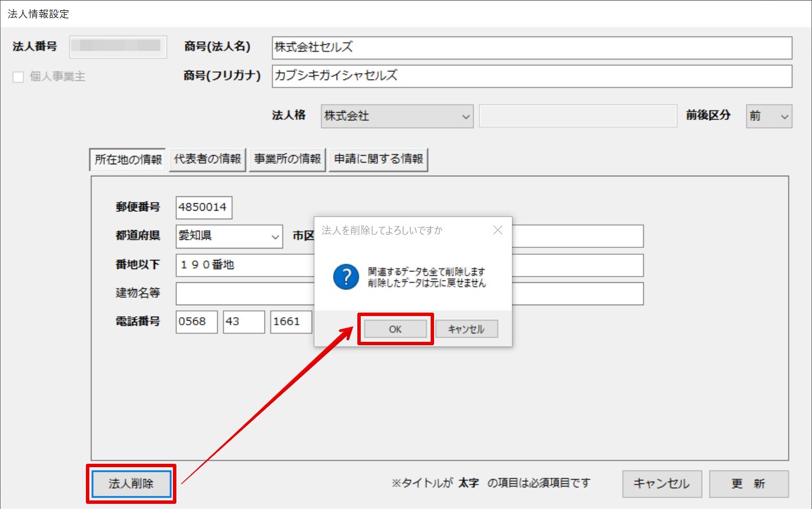
Task: Click the 郵便番号 field with 4850014
Action: [x=204, y=207]
